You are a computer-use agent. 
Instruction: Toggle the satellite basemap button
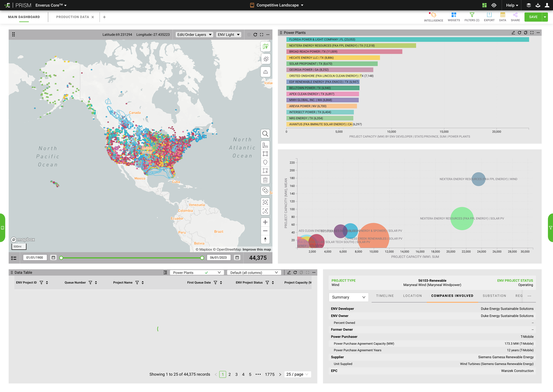tap(265, 59)
